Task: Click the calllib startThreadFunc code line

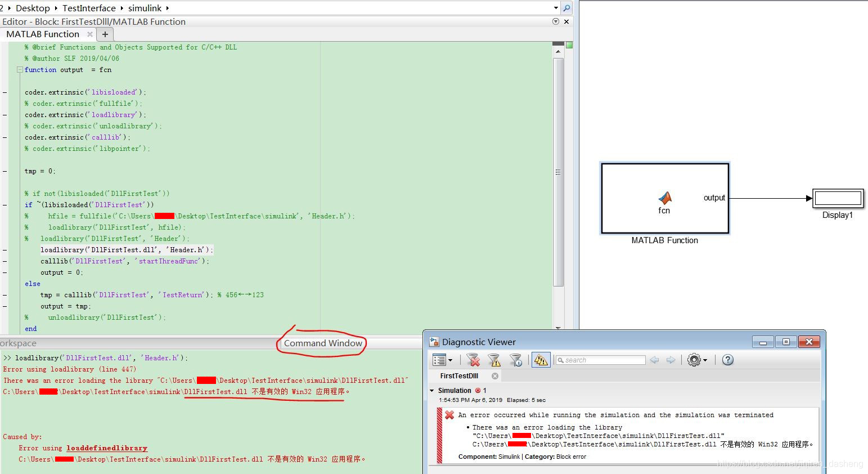Action: coord(124,261)
